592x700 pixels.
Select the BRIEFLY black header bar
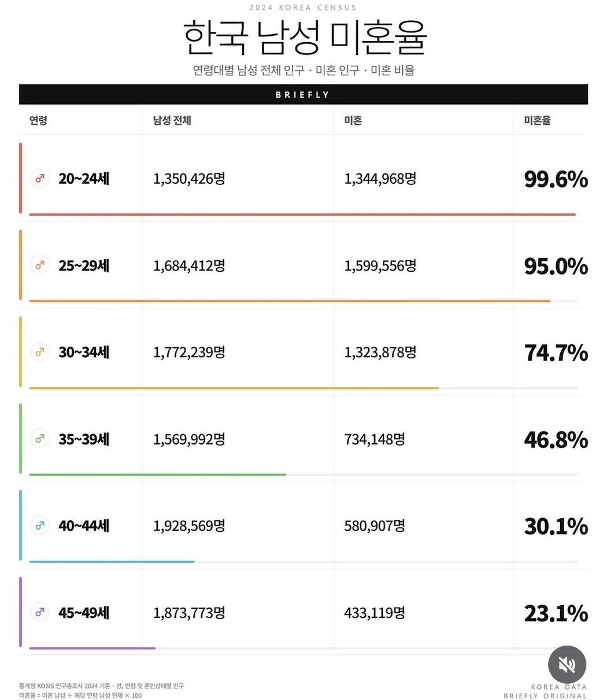click(x=303, y=94)
